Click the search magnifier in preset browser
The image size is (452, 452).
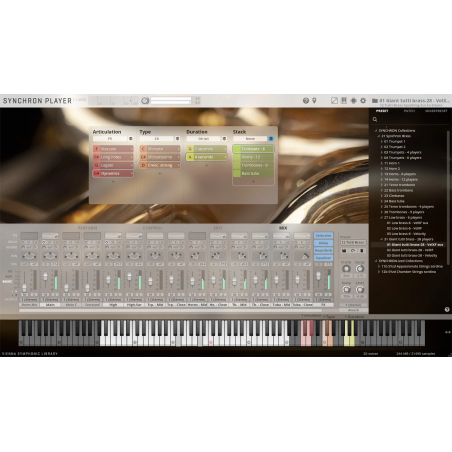click(x=375, y=119)
